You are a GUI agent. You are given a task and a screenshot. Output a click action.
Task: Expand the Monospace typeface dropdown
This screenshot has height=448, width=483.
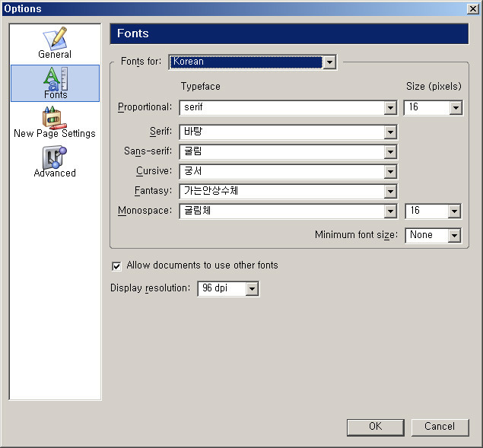point(288,211)
